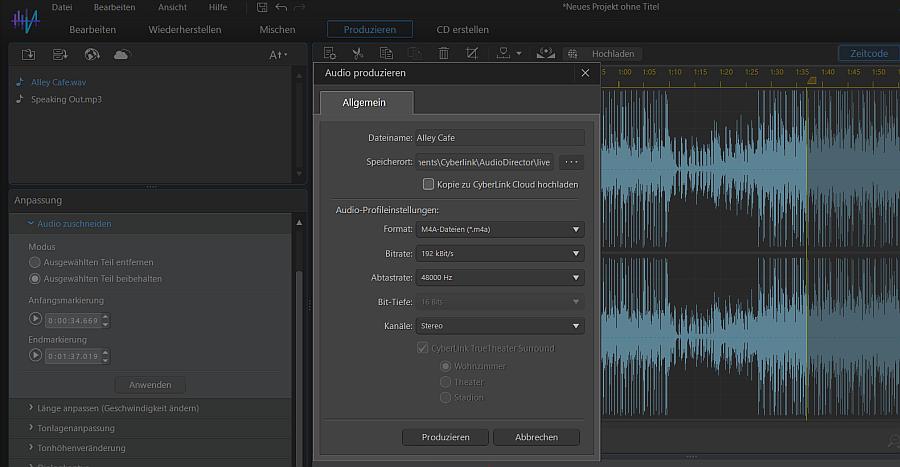900x467 pixels.
Task: Click the crop tool icon
Action: (x=472, y=53)
